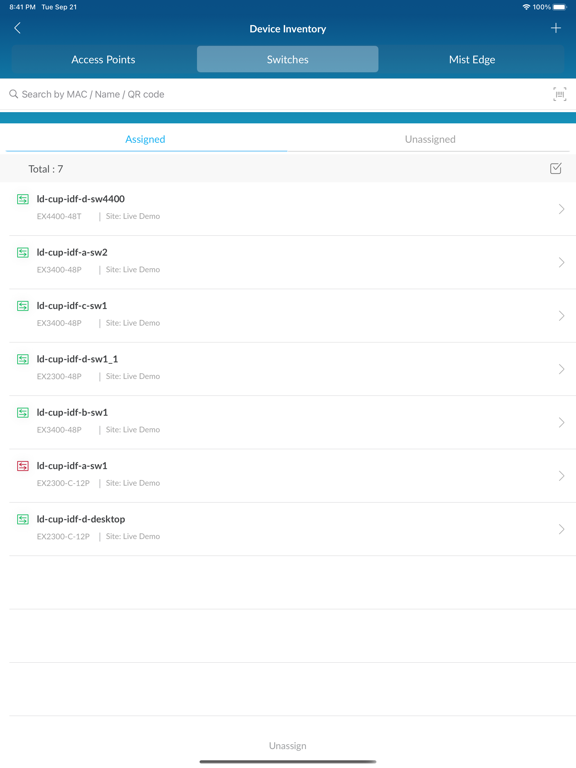Open device ld-cup-idf-c-sw1

[x=288, y=316]
